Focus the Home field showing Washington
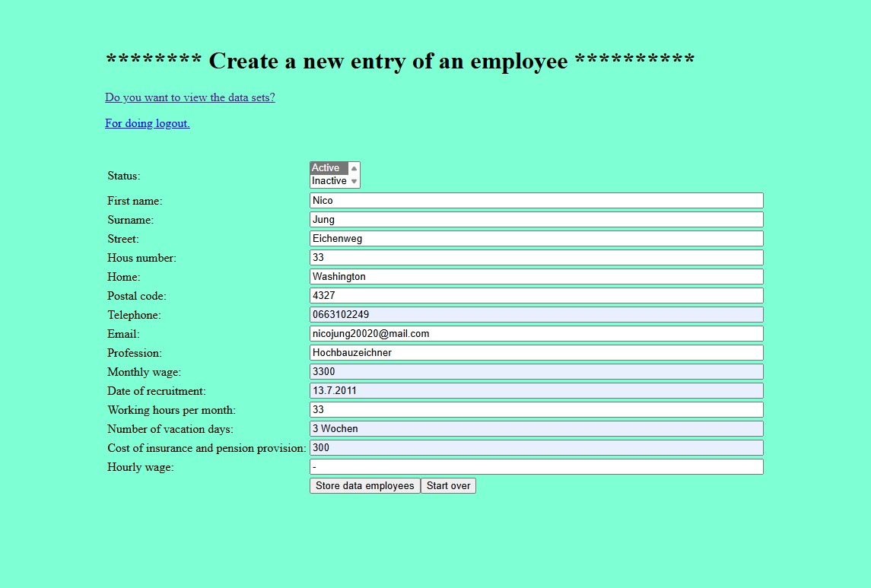 tap(536, 277)
